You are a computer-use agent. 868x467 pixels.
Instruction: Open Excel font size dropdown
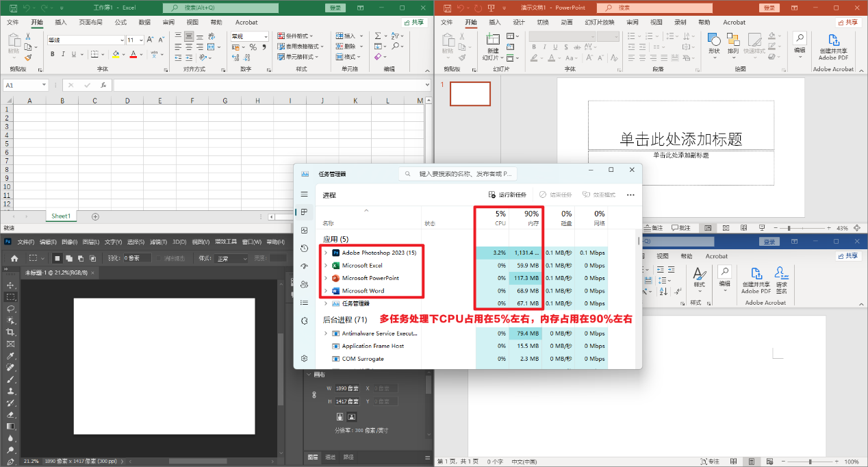point(140,40)
